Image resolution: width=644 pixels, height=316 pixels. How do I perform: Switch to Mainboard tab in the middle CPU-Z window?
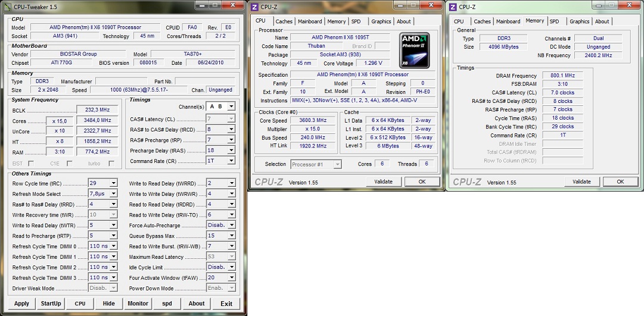[310, 21]
